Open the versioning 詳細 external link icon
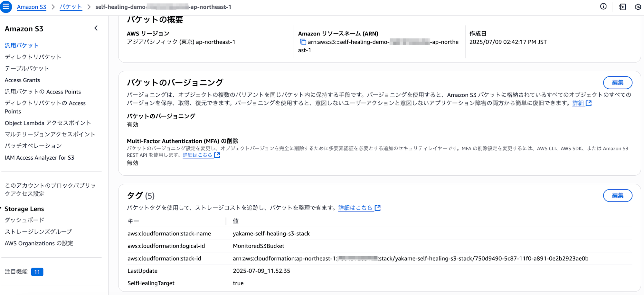This screenshot has height=295, width=644. [x=589, y=103]
